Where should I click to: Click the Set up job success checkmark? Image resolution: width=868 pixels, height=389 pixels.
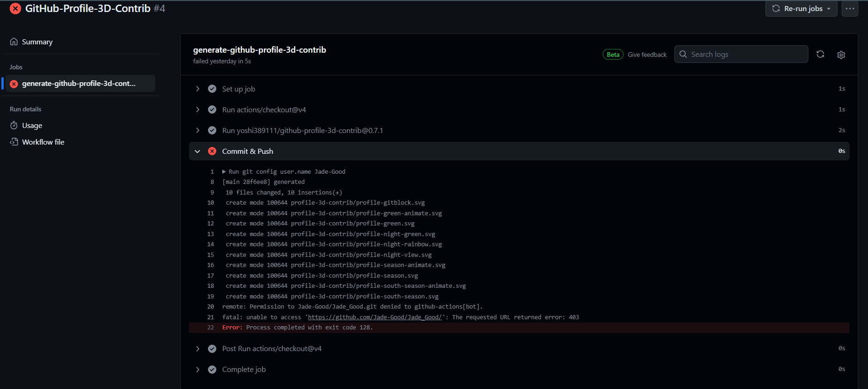212,89
